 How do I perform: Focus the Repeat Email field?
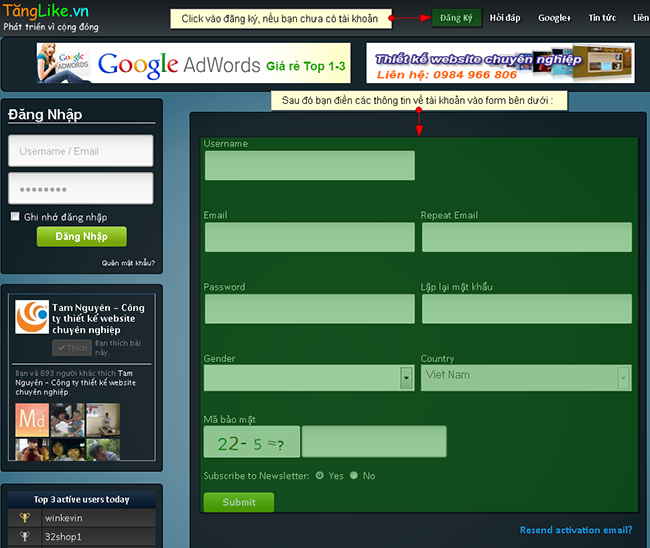pos(527,237)
